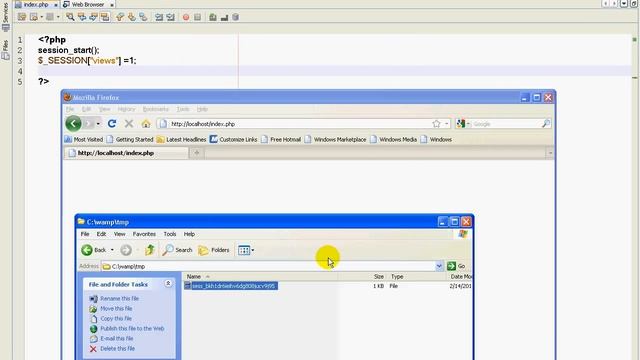Open Explorer View menu
Image resolution: width=640 pixels, height=360 pixels.
119,234
